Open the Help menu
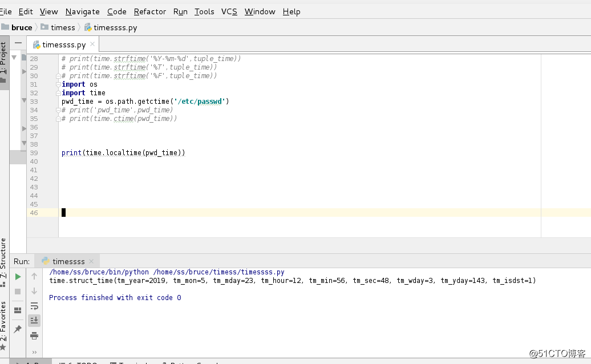 pyautogui.click(x=292, y=11)
